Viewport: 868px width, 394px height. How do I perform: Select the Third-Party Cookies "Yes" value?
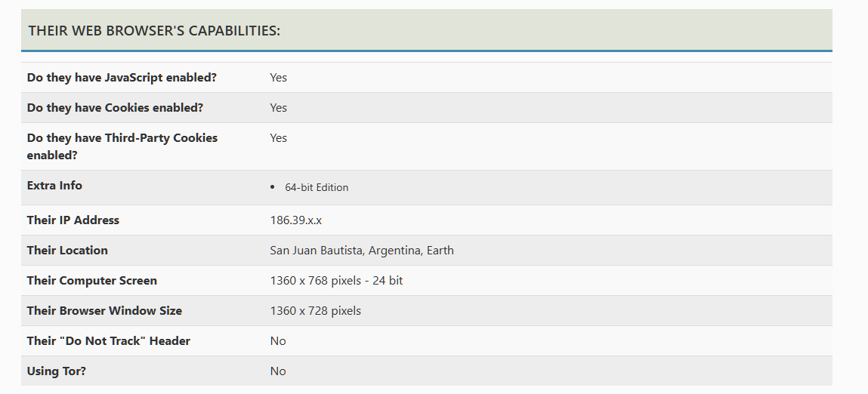tap(279, 138)
